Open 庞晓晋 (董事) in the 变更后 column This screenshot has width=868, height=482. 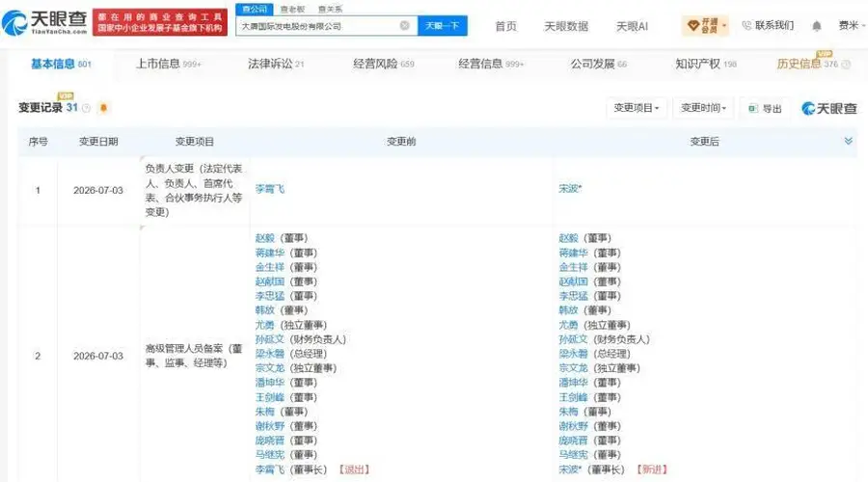(x=573, y=441)
